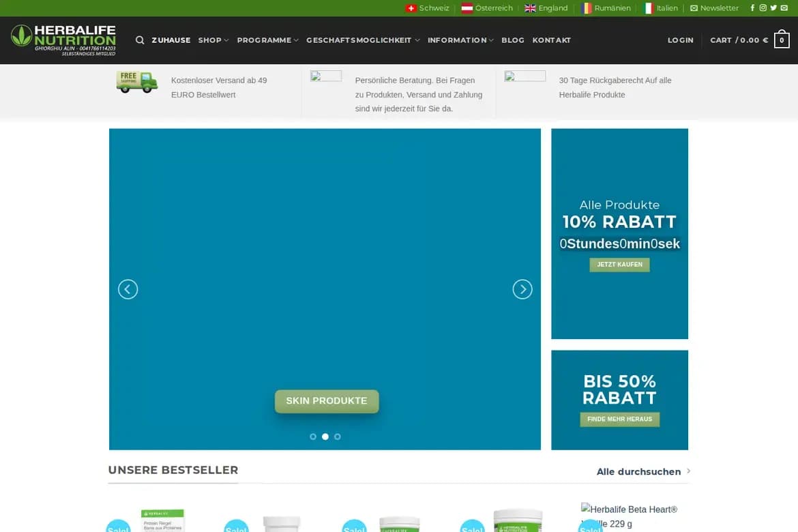
Task: Open the Protein Riegel product thumbnail
Action: pyautogui.click(x=162, y=520)
